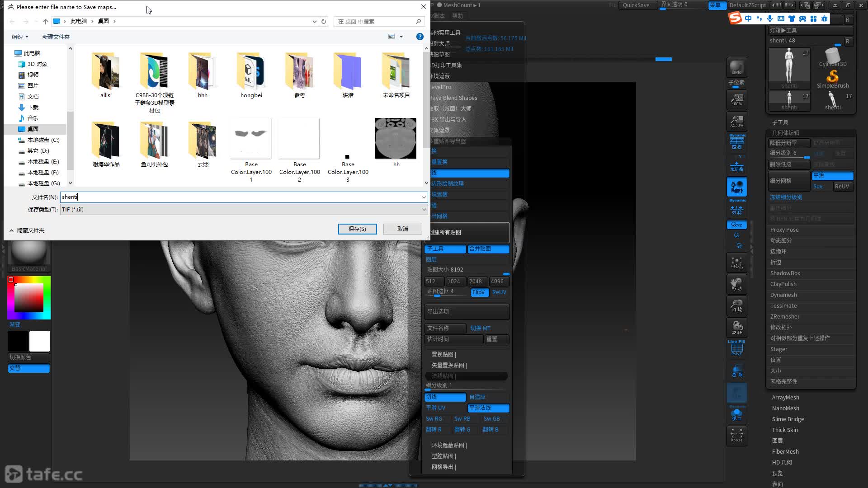The width and height of the screenshot is (868, 488).
Task: Click the 100% actual size zoom icon
Action: 736,99
